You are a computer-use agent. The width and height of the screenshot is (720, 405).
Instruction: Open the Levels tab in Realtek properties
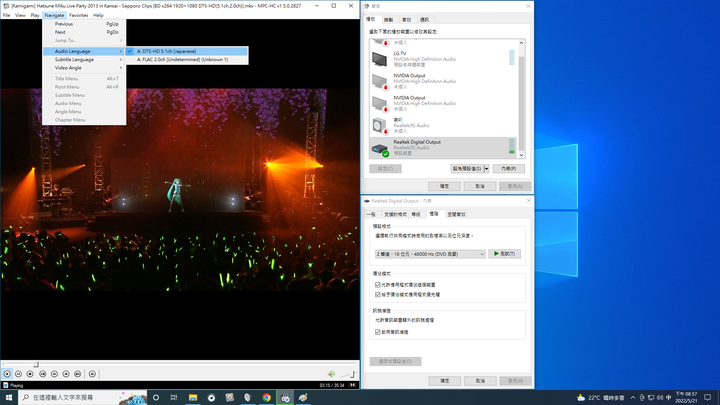[x=416, y=214]
